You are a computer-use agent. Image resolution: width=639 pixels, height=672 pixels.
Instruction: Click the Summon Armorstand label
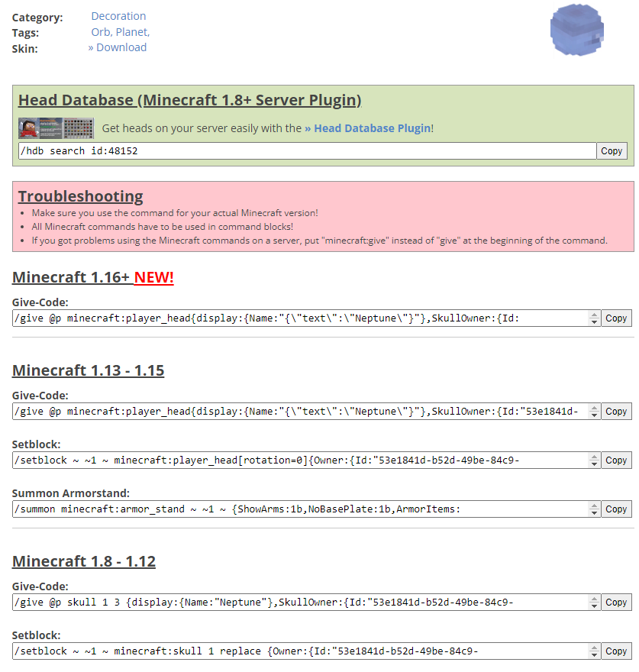click(x=71, y=493)
